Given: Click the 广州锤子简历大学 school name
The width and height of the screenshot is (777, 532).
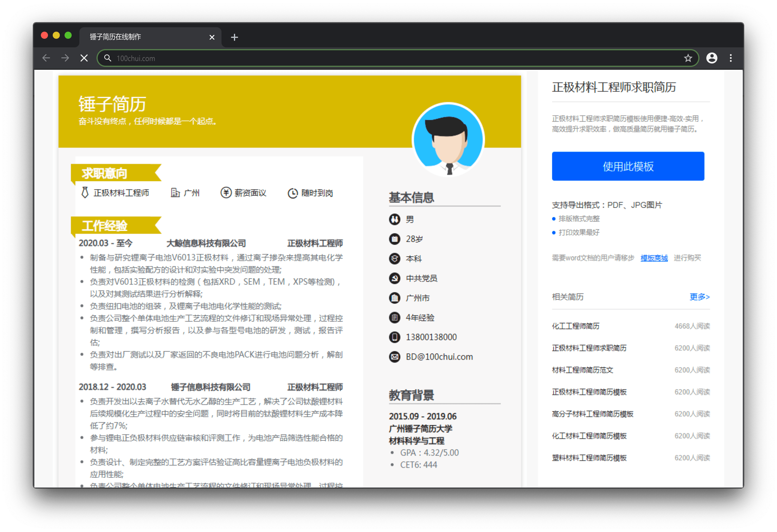Looking at the screenshot, I should pyautogui.click(x=420, y=428).
